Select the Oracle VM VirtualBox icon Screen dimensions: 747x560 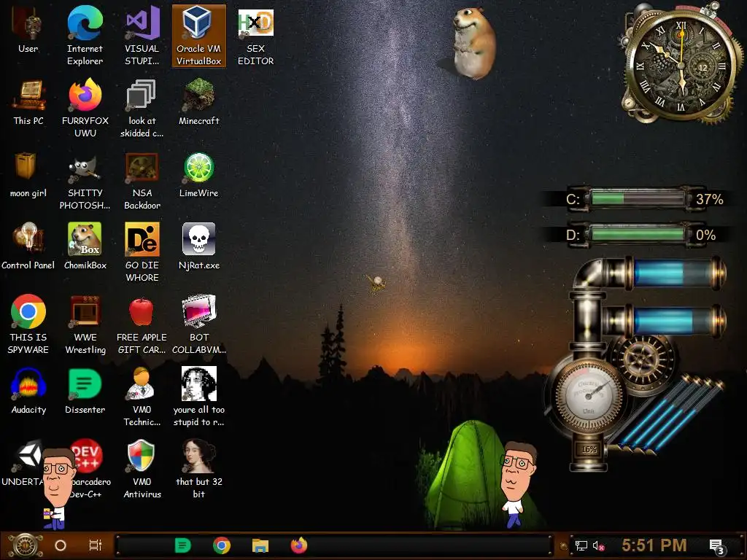[x=198, y=35]
